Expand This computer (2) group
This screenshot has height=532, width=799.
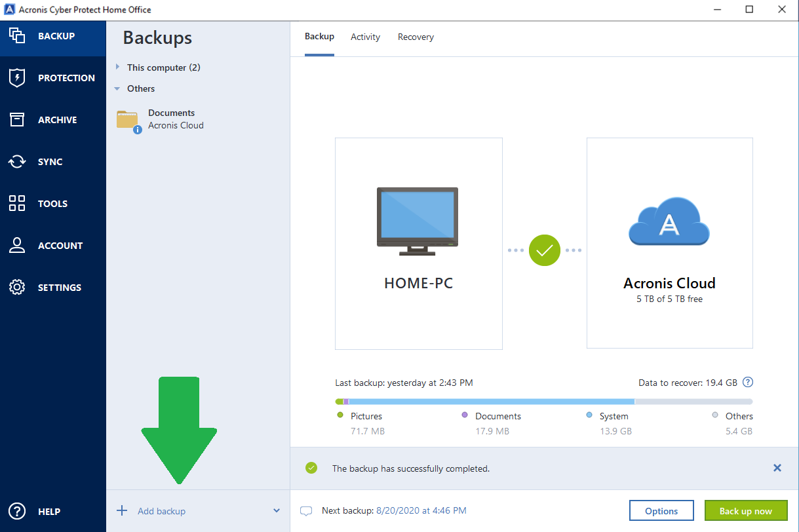click(x=117, y=67)
